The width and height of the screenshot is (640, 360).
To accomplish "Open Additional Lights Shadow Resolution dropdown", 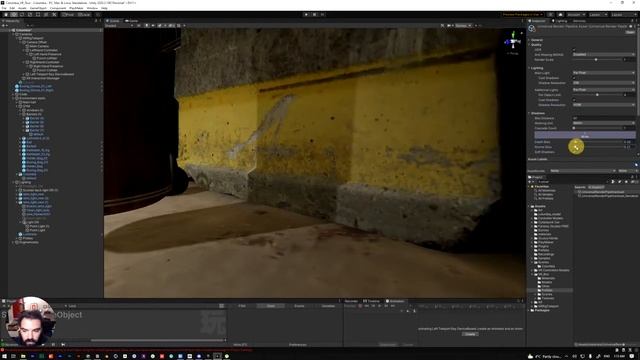I will [604, 104].
